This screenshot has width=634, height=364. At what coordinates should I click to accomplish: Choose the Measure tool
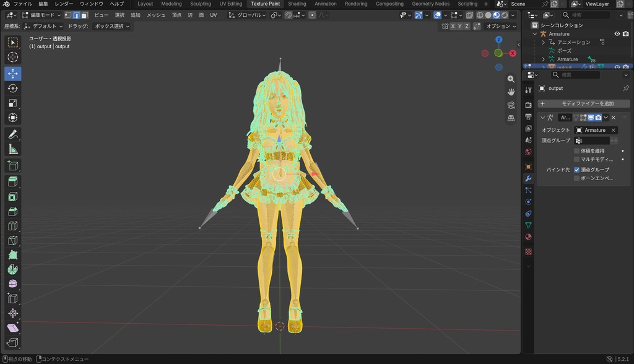(x=13, y=149)
